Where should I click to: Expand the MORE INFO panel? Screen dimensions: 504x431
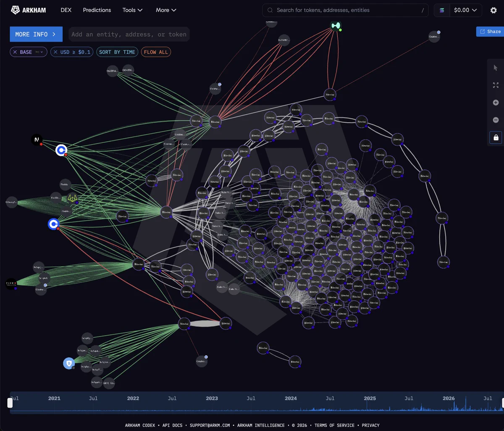point(36,34)
